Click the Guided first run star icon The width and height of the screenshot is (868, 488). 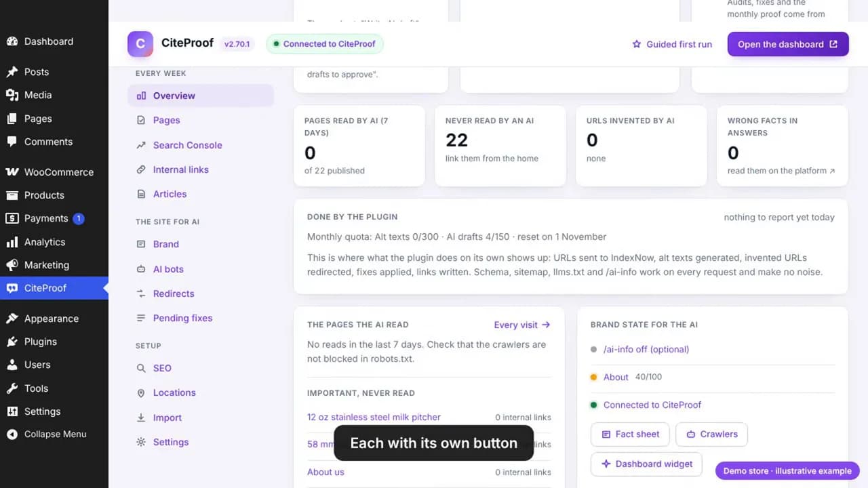[637, 44]
